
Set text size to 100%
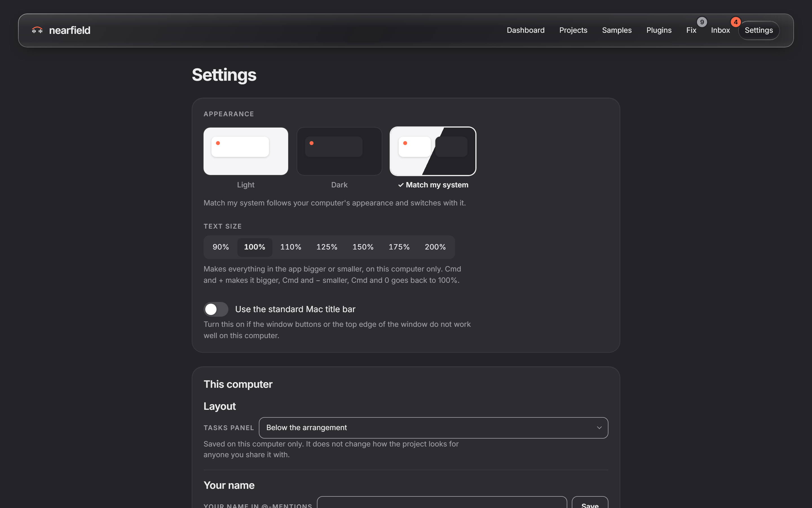[x=255, y=247]
